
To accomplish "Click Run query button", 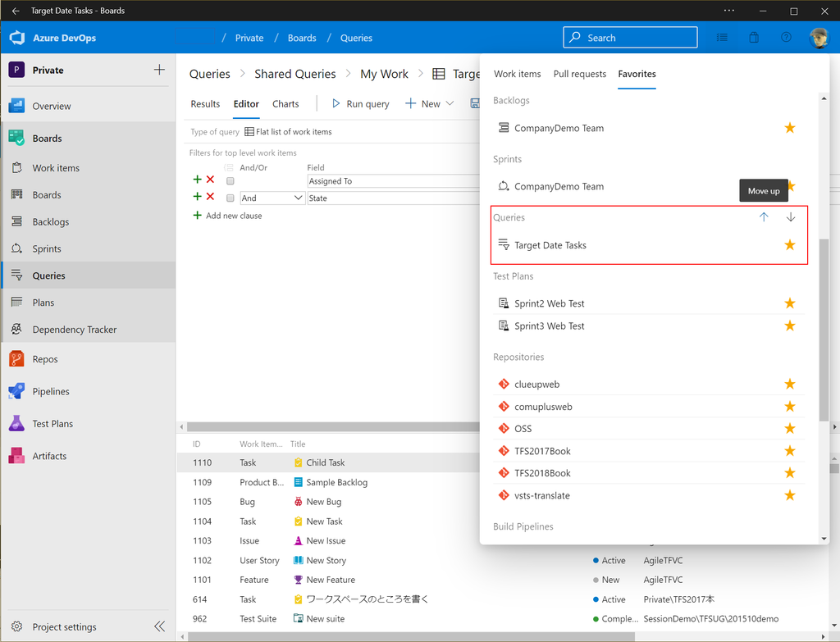I will click(x=361, y=104).
